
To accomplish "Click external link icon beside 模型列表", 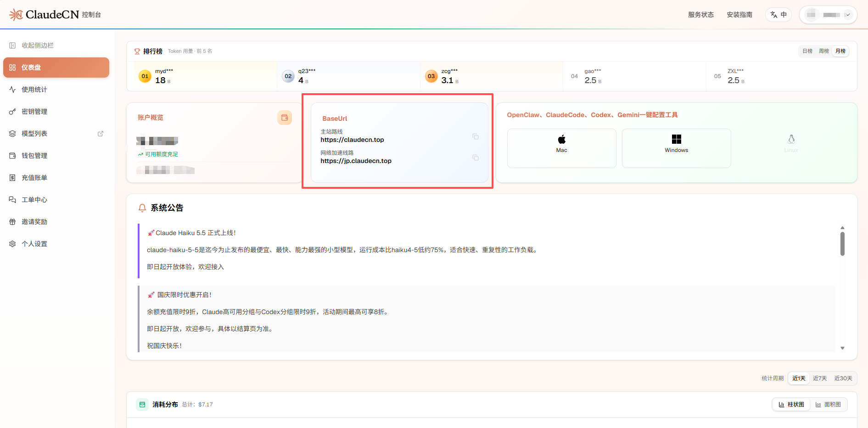I will tap(101, 134).
